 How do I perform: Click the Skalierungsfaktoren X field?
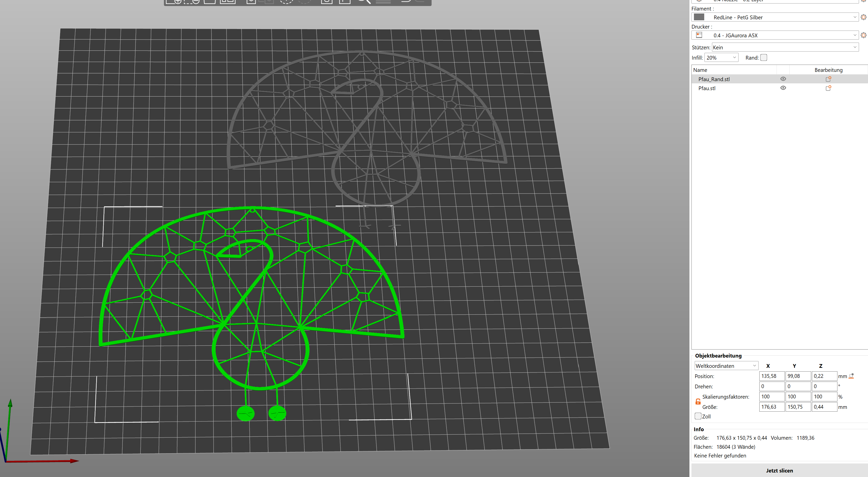pos(772,396)
